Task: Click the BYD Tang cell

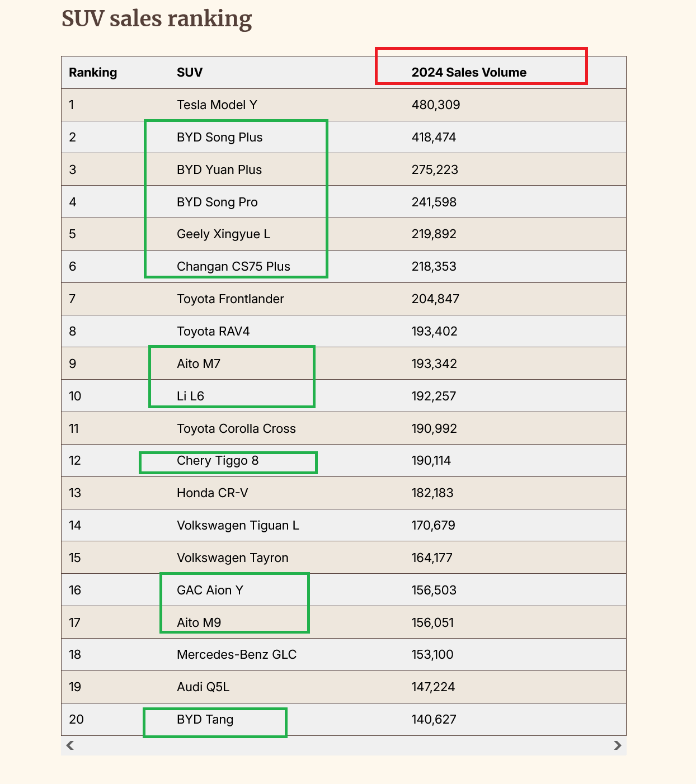Action: [205, 720]
